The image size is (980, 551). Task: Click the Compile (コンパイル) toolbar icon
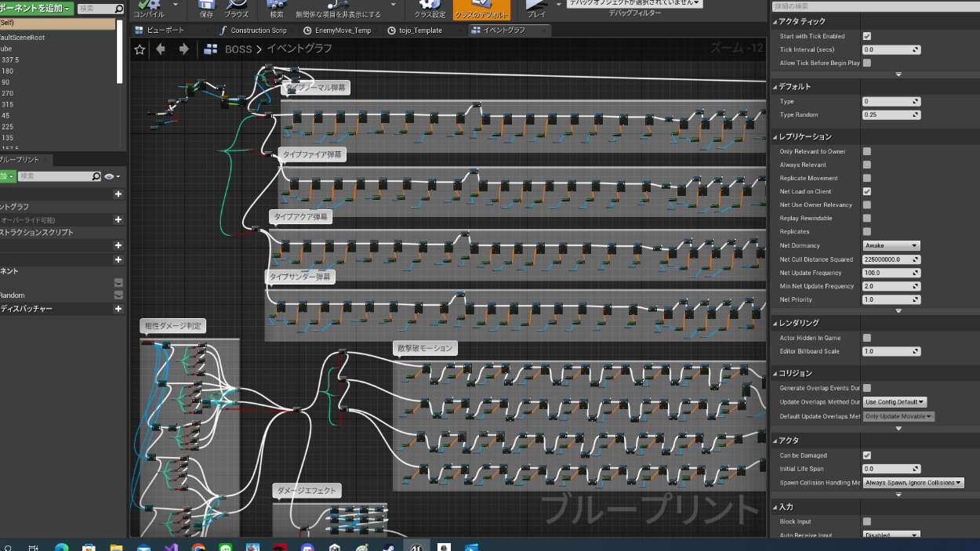click(149, 6)
